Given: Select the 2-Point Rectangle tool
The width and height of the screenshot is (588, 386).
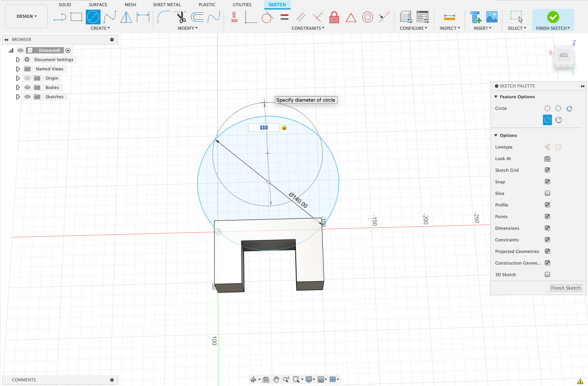Looking at the screenshot, I should pyautogui.click(x=77, y=17).
